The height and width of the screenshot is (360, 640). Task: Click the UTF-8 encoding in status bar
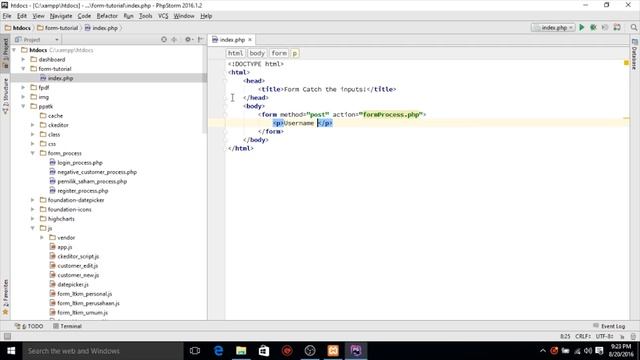coord(604,336)
